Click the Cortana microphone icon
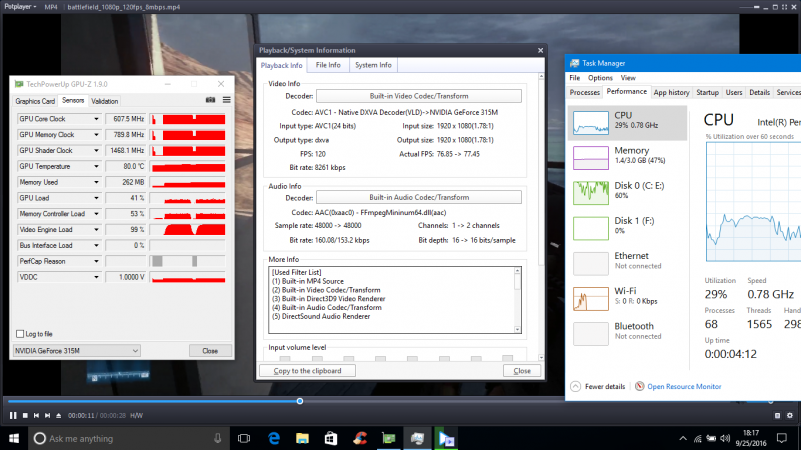This screenshot has height=450, width=801. 218,438
